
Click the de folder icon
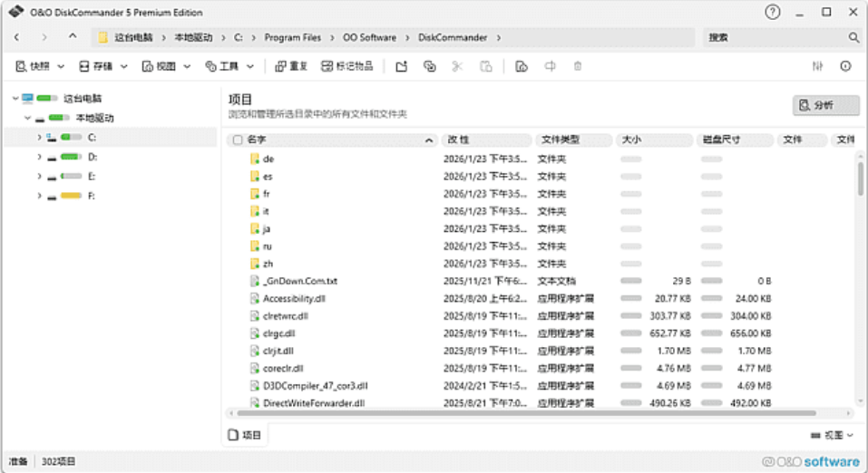[x=255, y=159]
